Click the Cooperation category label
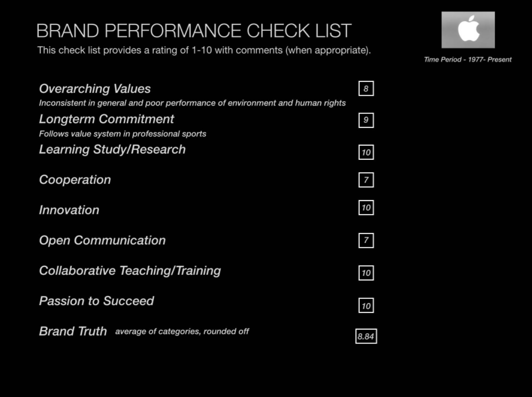 point(75,180)
